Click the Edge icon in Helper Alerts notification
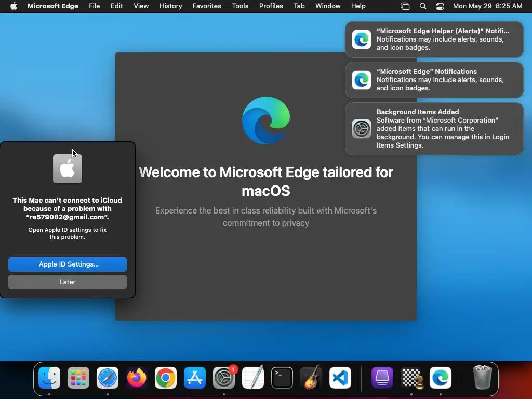 362,39
